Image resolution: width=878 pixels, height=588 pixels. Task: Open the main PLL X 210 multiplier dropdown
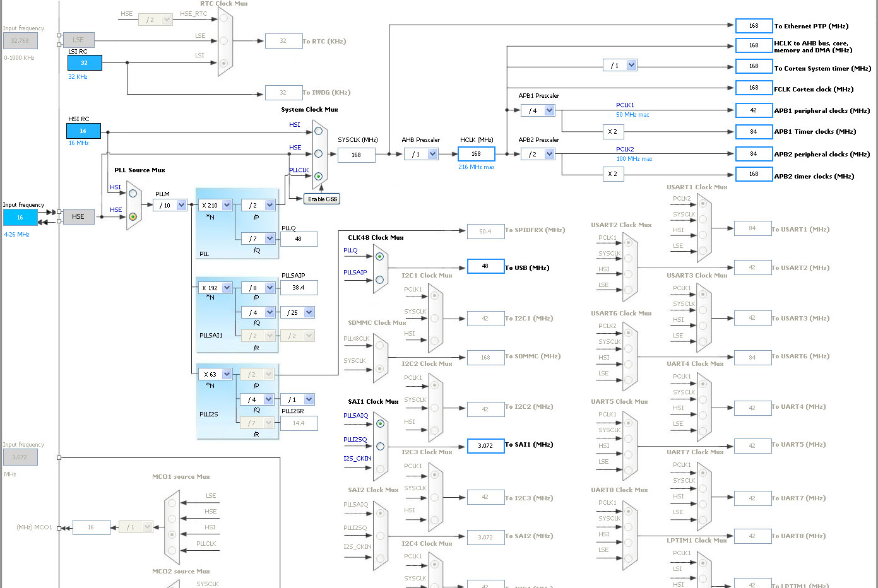(227, 205)
